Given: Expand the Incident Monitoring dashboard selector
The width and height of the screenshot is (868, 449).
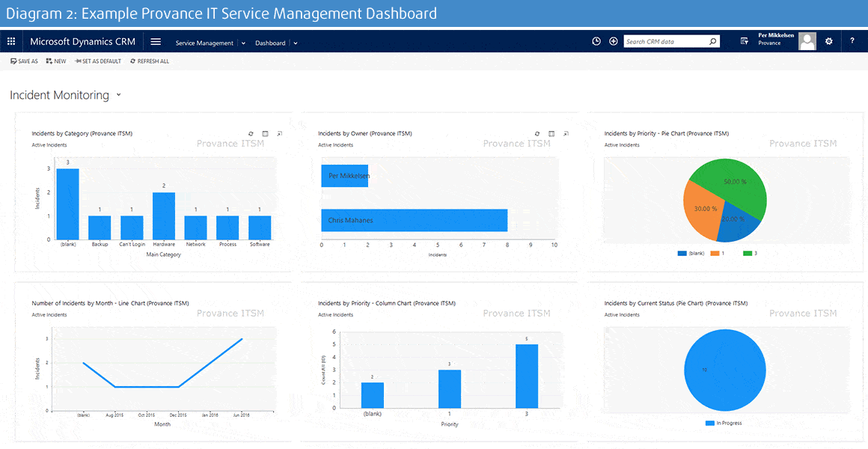Looking at the screenshot, I should click(x=118, y=95).
